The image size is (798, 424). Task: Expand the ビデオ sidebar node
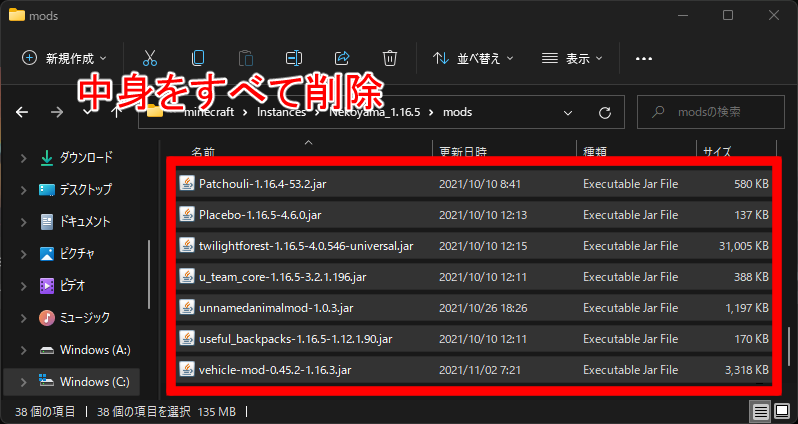(x=23, y=286)
